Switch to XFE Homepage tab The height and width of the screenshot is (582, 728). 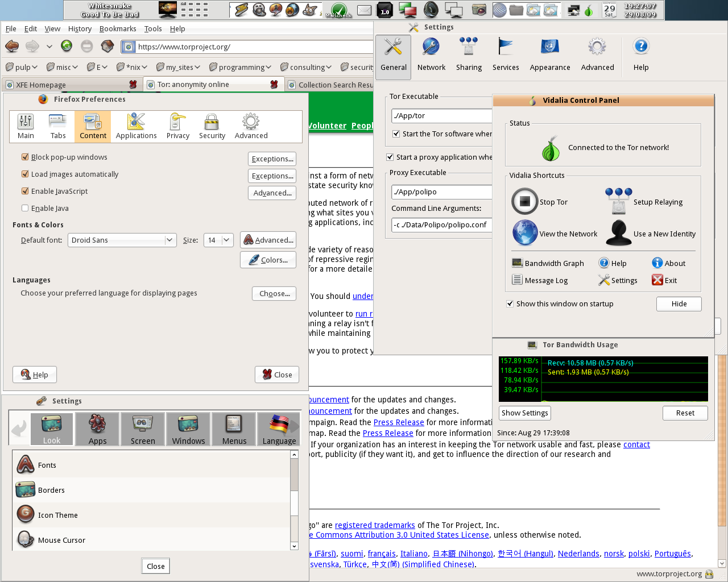point(71,85)
